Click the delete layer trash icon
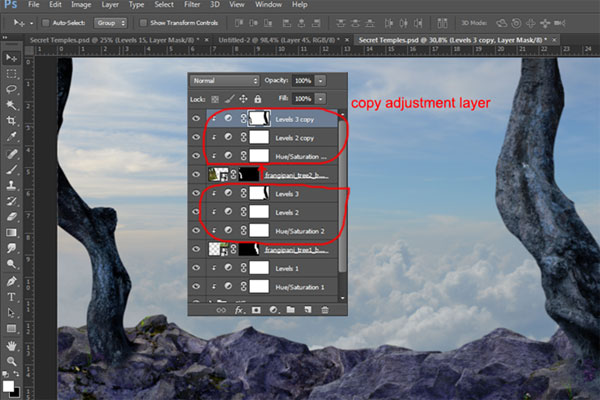The height and width of the screenshot is (400, 600). point(323,310)
